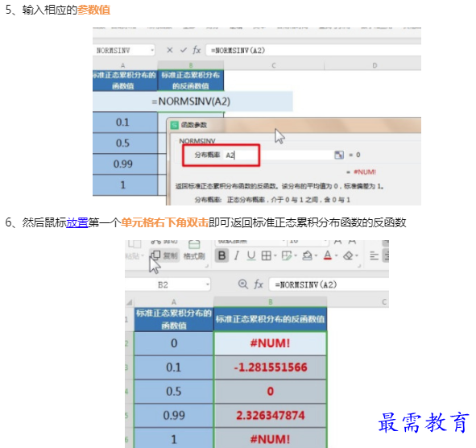Click the cell showing -1.281551566

(270, 367)
